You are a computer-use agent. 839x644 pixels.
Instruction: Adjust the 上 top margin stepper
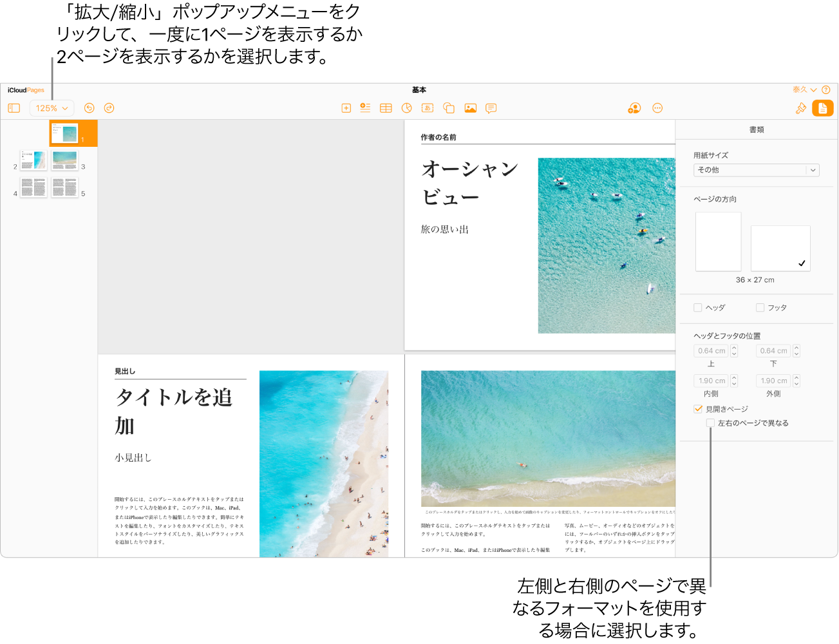734,351
